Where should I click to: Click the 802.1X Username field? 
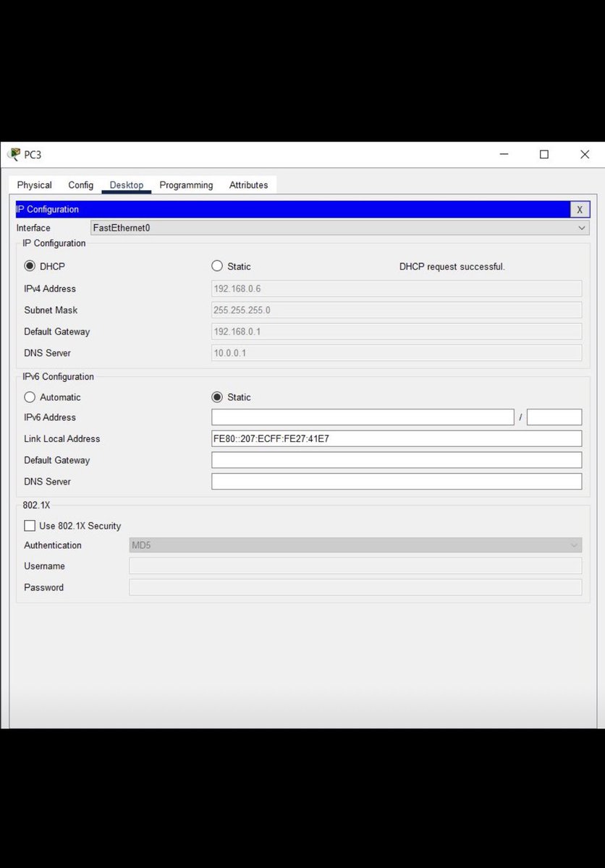[355, 566]
